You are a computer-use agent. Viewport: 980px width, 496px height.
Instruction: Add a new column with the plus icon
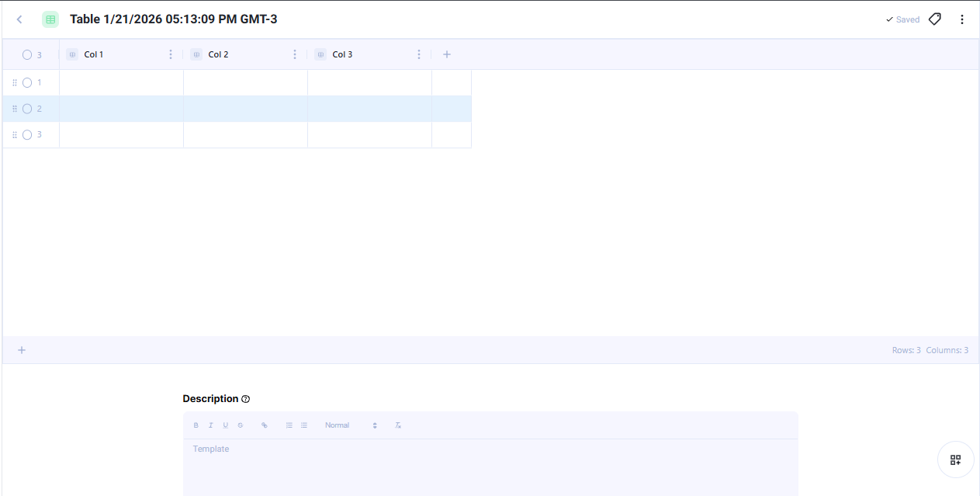point(447,54)
